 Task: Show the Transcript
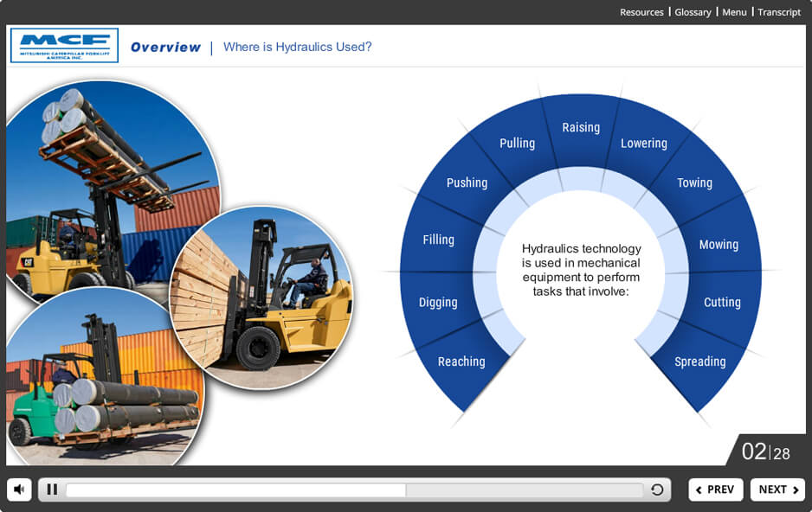point(779,12)
